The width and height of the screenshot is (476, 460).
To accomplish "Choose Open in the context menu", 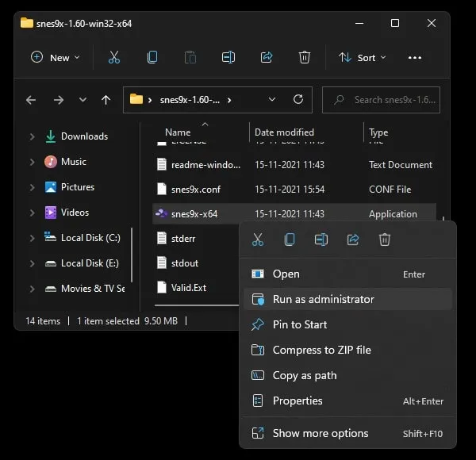I will click(x=348, y=274).
